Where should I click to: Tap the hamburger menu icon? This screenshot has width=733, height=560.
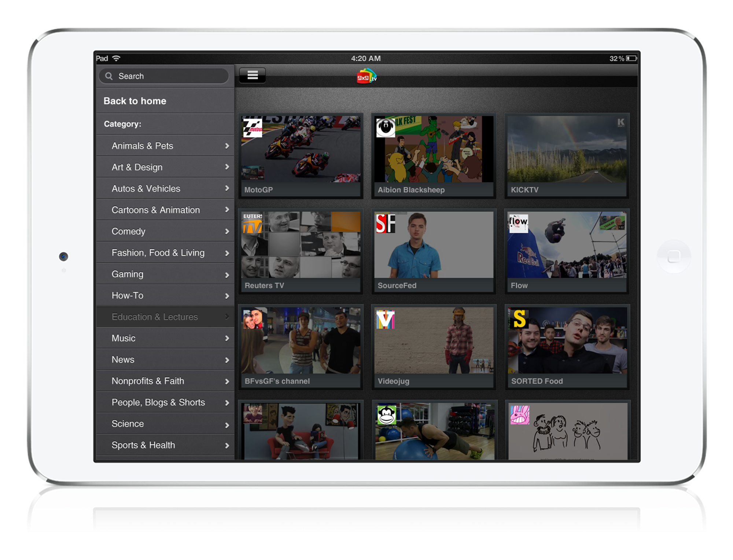(253, 75)
